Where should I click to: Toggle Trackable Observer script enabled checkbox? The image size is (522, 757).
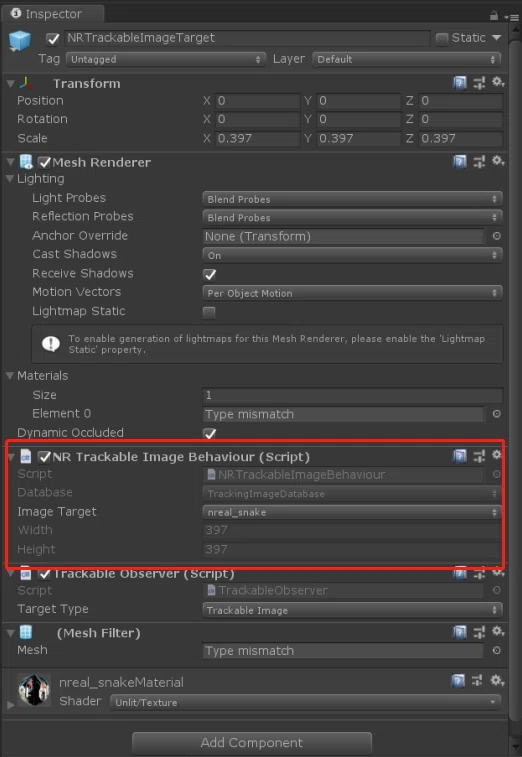click(x=44, y=574)
